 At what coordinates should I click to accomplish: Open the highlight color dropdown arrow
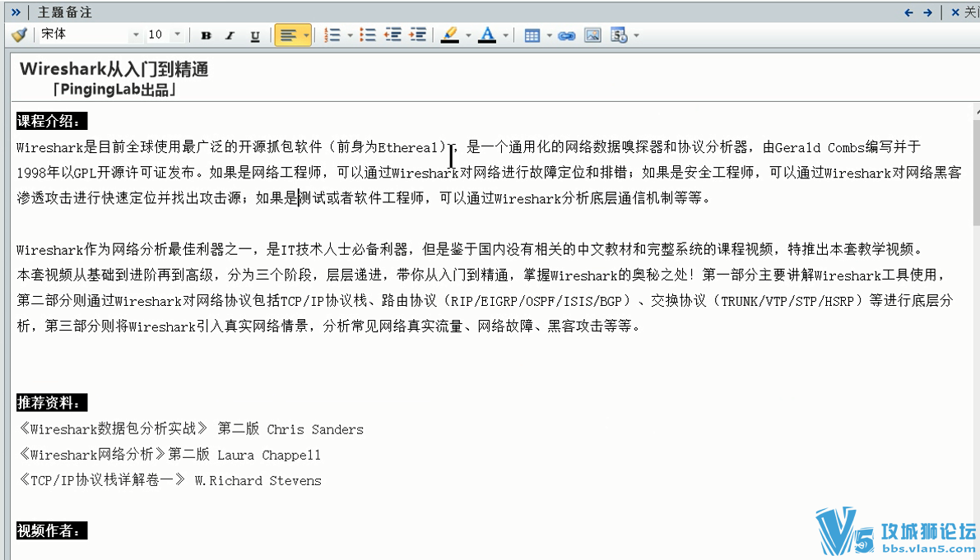point(468,35)
